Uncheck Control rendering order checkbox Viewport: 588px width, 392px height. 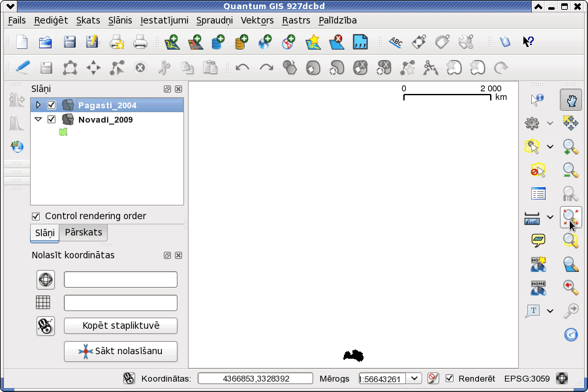point(36,217)
